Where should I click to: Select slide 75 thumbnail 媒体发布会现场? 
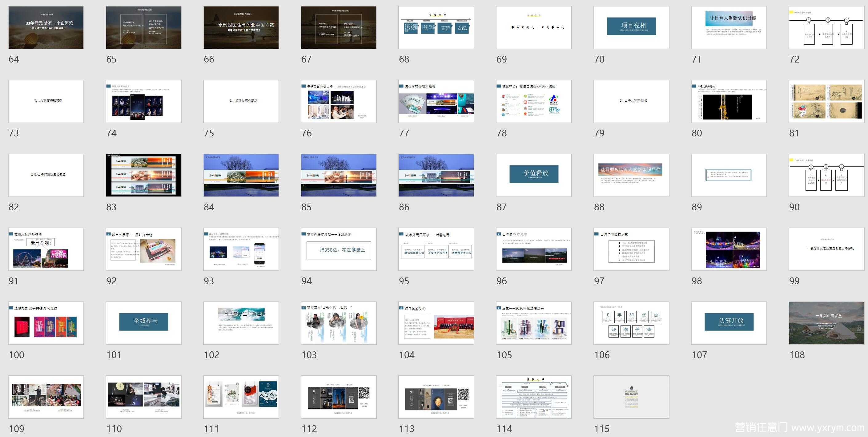[x=241, y=101]
